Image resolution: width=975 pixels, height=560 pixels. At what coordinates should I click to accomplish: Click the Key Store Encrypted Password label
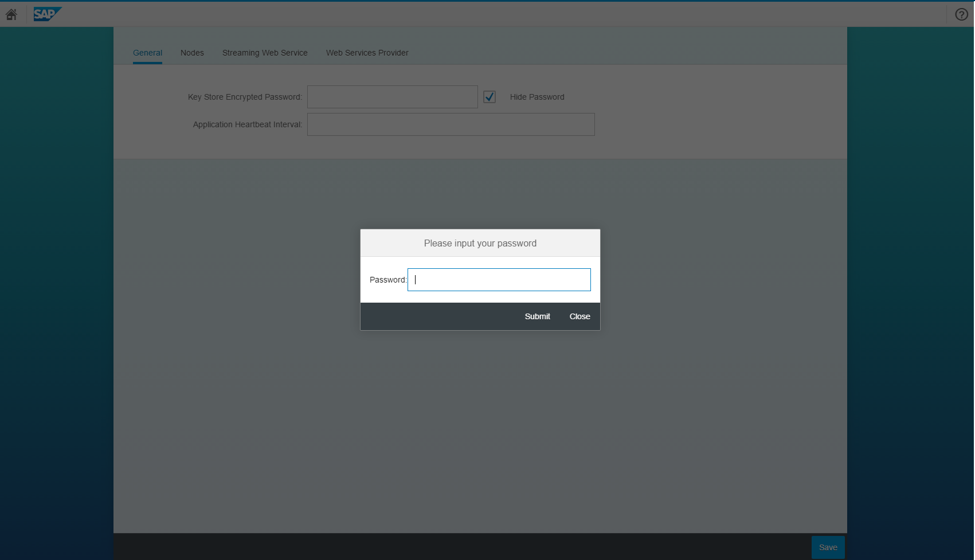245,97
